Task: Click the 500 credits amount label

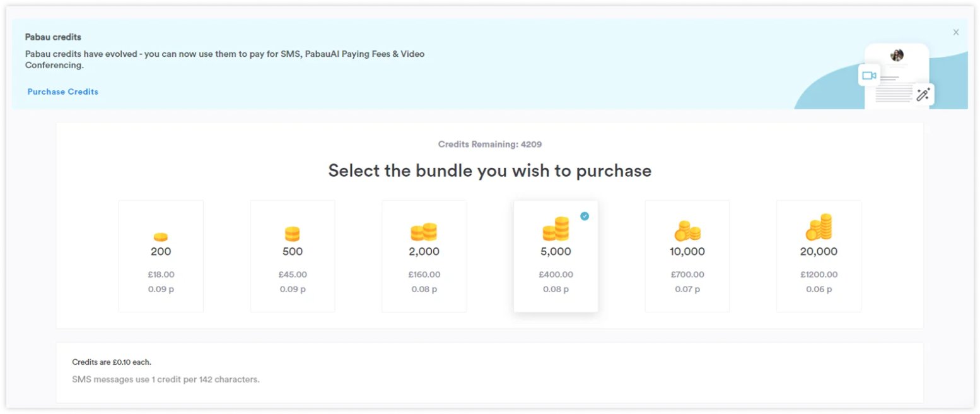Action: (x=293, y=251)
